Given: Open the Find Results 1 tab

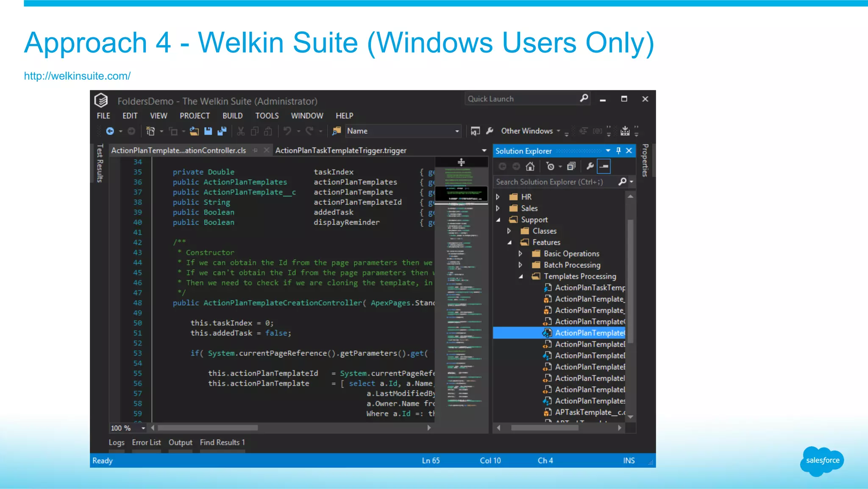Looking at the screenshot, I should click(223, 442).
